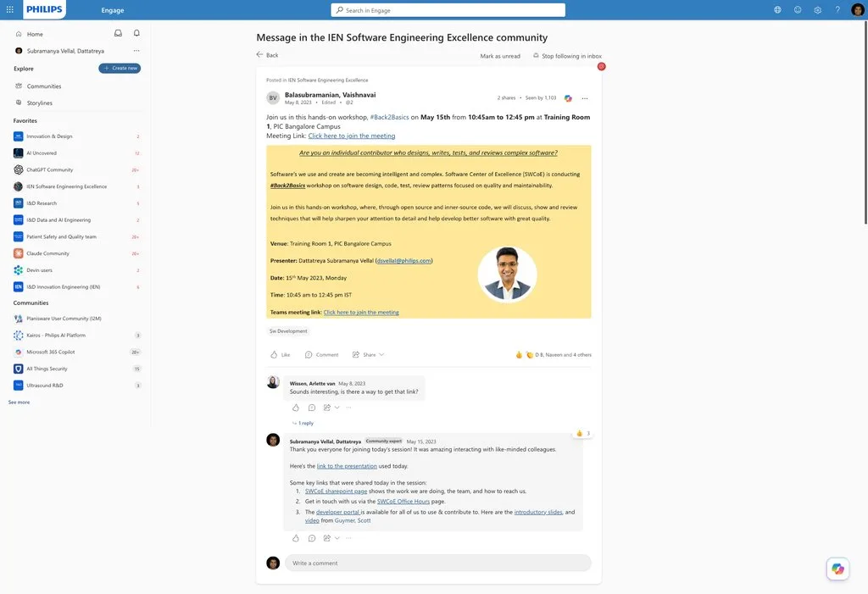868x594 pixels.
Task: Expand the Share dropdown on the post
Action: point(381,354)
